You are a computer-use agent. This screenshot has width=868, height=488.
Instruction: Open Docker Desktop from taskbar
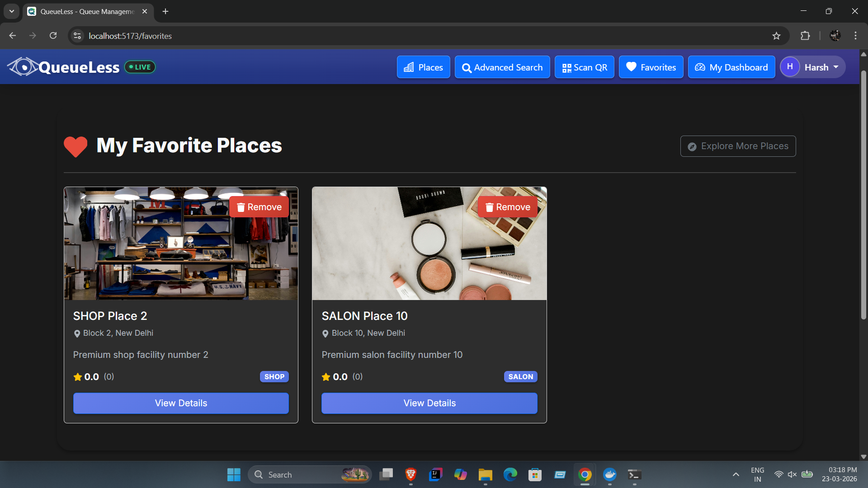tap(610, 474)
